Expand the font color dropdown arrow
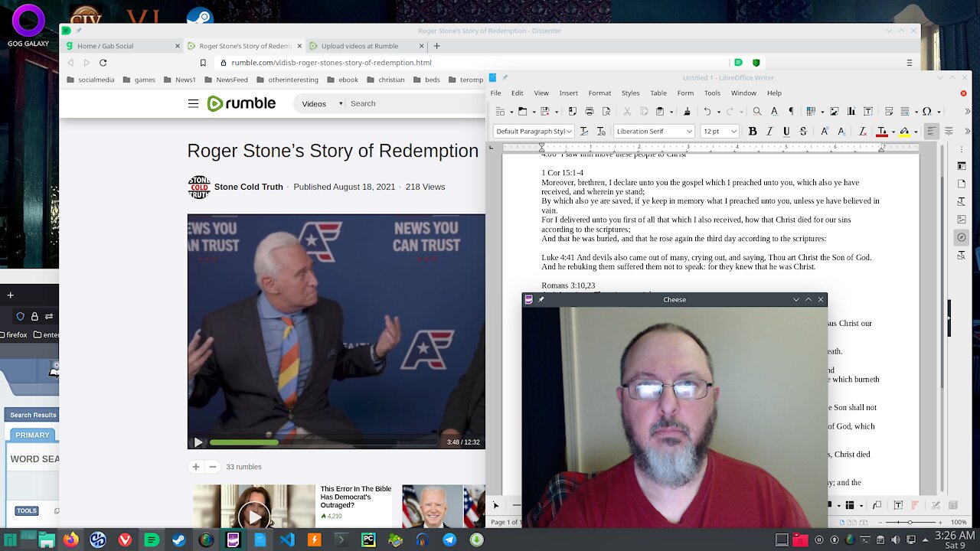 click(x=893, y=132)
